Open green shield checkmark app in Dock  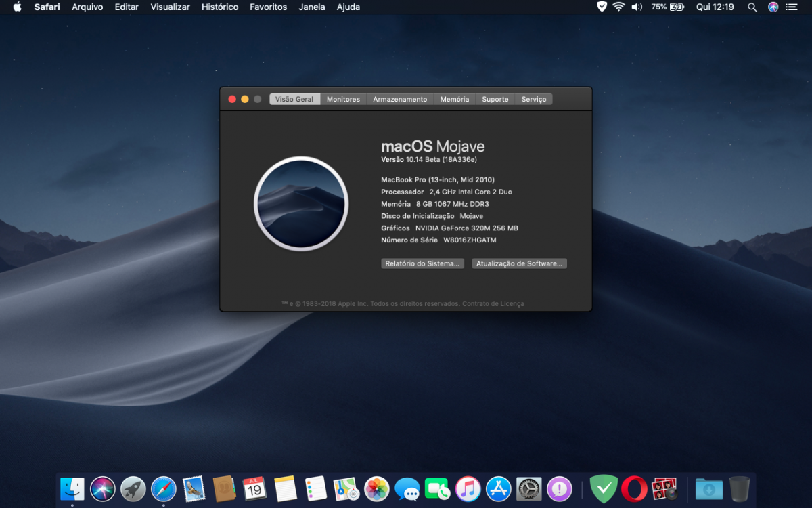click(x=604, y=488)
